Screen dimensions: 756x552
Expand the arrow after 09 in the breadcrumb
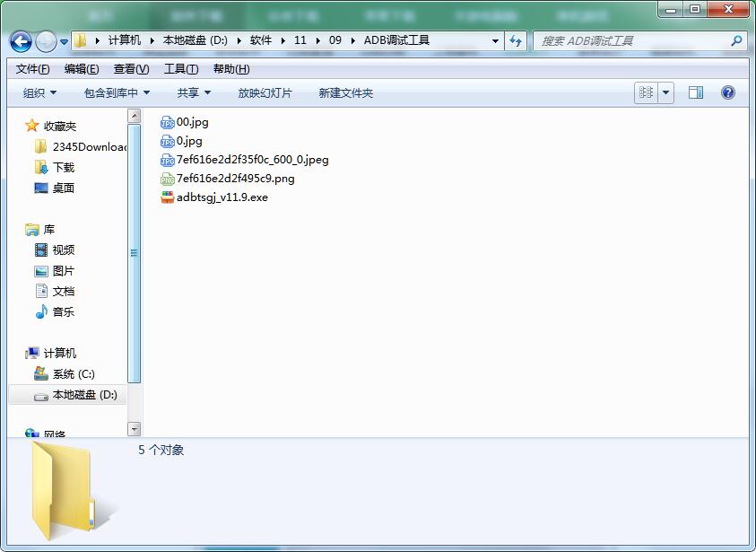pyautogui.click(x=353, y=40)
